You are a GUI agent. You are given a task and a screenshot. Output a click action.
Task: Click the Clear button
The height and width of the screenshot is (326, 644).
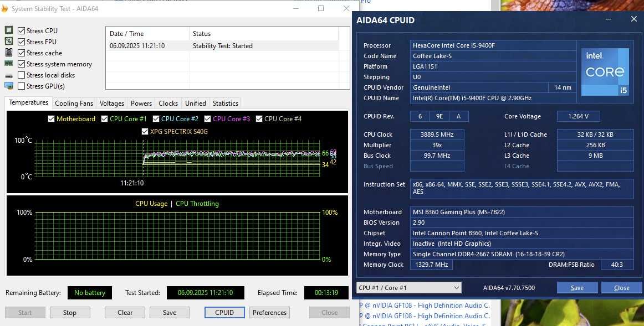click(x=125, y=313)
